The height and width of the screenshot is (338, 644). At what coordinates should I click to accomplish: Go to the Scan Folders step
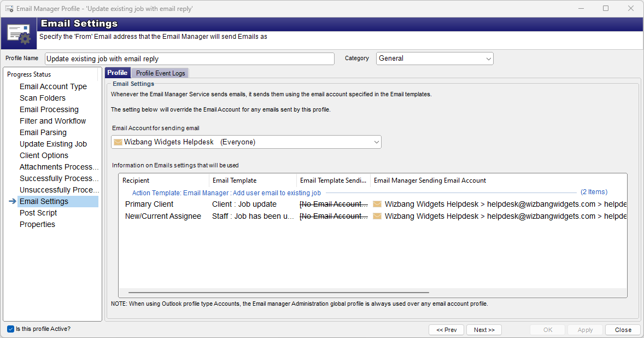coord(43,98)
